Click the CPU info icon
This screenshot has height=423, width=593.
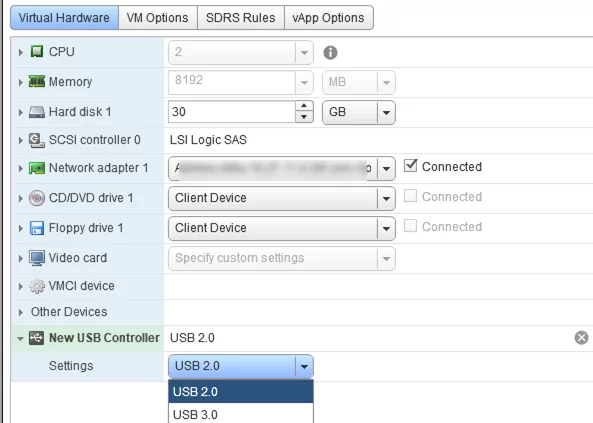coord(330,52)
